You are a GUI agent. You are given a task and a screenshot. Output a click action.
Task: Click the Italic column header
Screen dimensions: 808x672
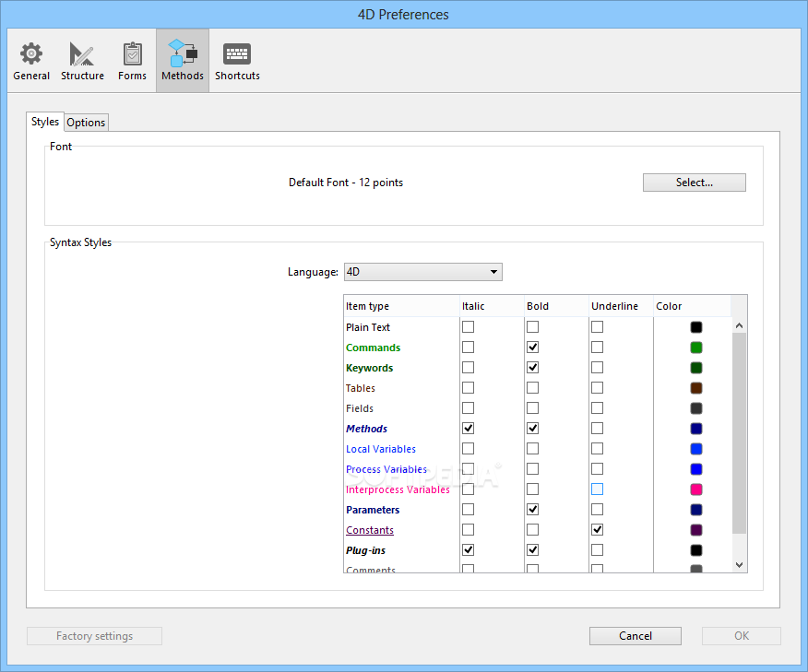pyautogui.click(x=492, y=306)
